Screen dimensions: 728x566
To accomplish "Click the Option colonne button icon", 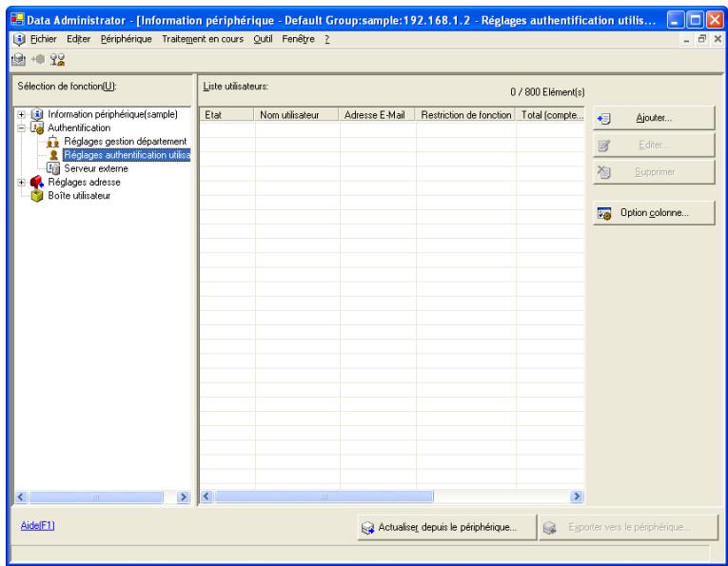I will 604,213.
